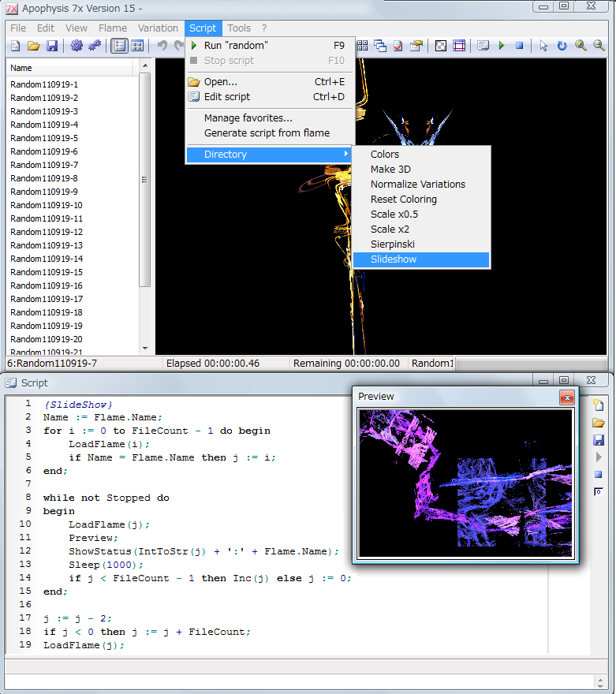Image resolution: width=616 pixels, height=694 pixels.
Task: Select flame Random110919-15 in list
Action: coord(47,272)
